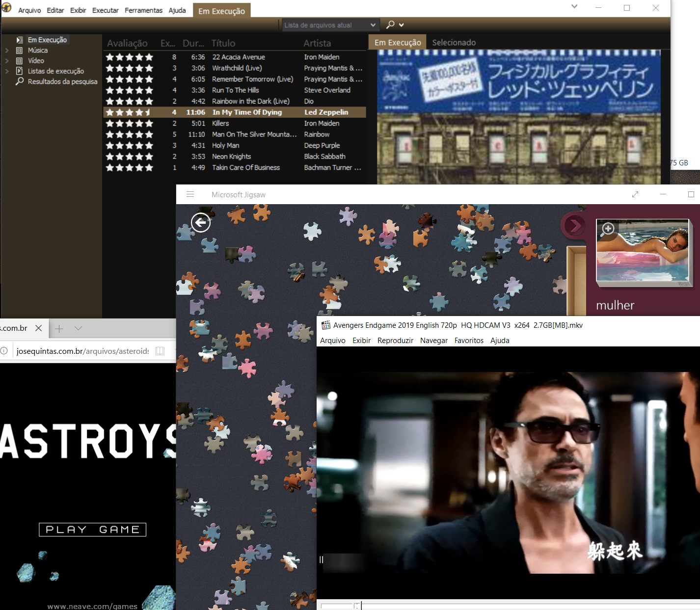700x610 pixels.
Task: Click the browser address bar URL
Action: coord(83,351)
